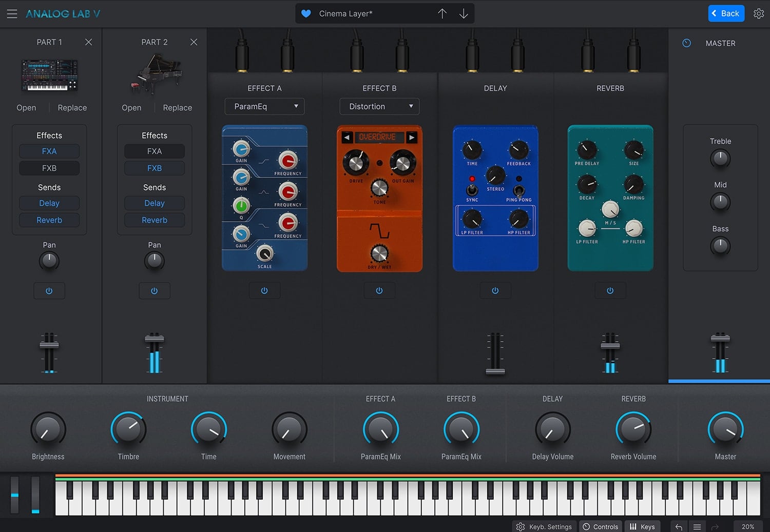770x532 pixels.
Task: Toggle the Keys panel tab
Action: coord(642,527)
